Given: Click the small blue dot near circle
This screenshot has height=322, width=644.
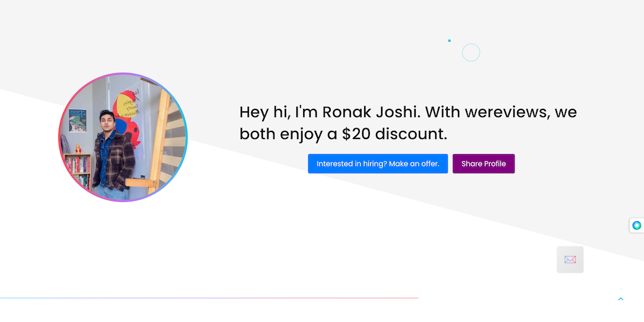Looking at the screenshot, I should coord(449,41).
